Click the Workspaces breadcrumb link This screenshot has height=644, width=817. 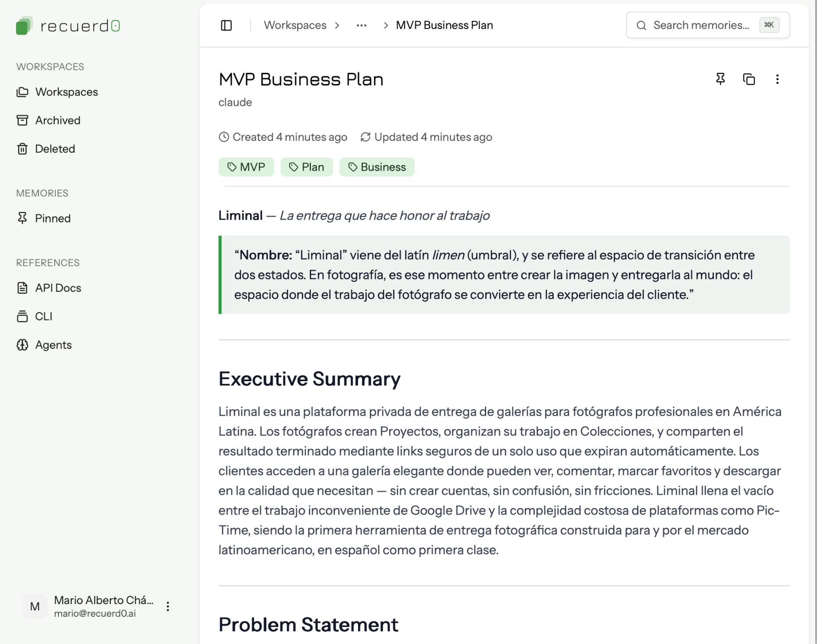click(x=295, y=25)
